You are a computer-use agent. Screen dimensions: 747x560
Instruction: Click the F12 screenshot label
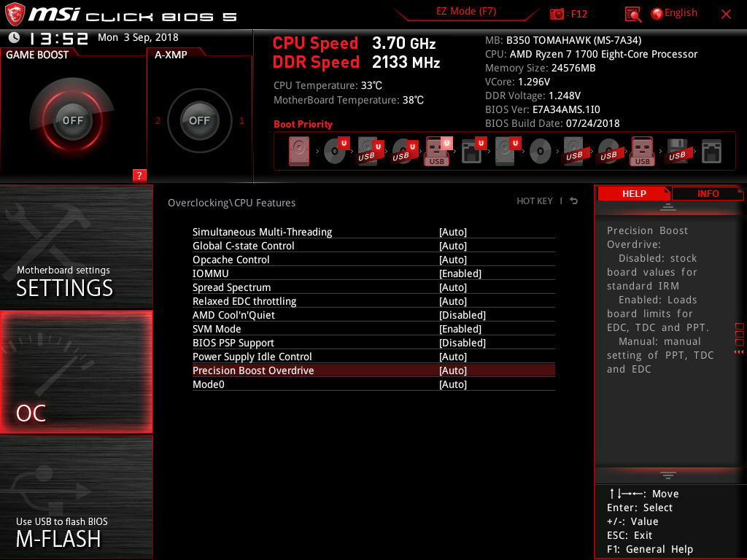point(578,14)
